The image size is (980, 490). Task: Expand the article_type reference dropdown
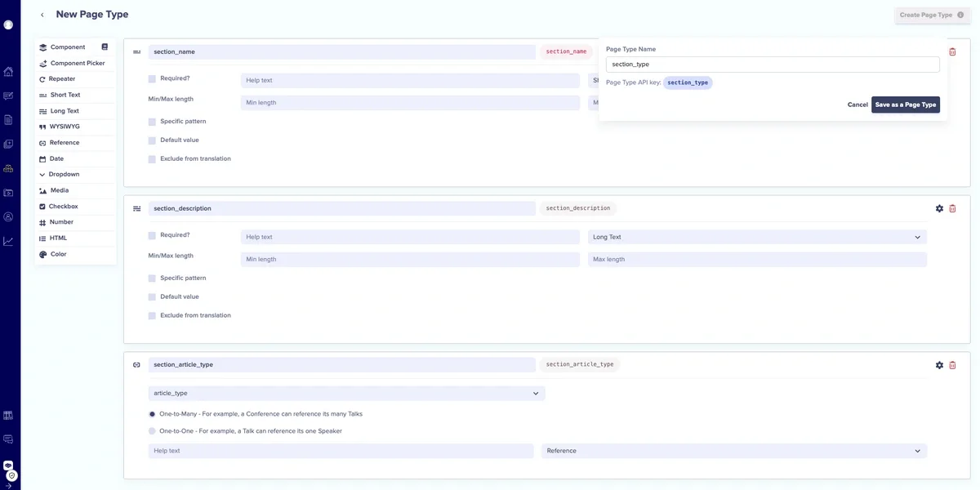(346, 394)
